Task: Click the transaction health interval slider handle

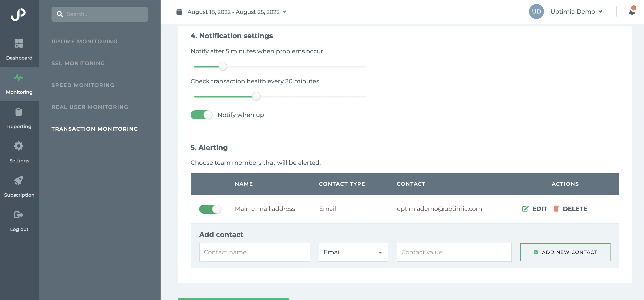Action: (256, 96)
